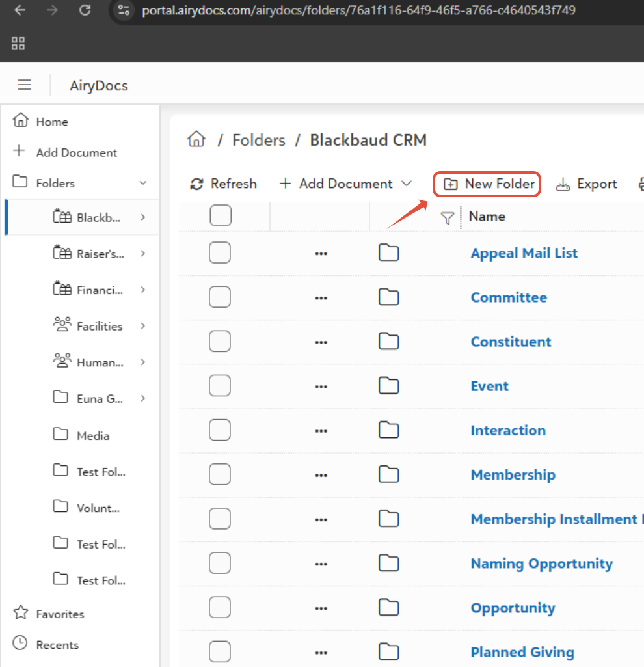The image size is (644, 667).
Task: Check the Opportunity row checkbox
Action: pyautogui.click(x=220, y=607)
